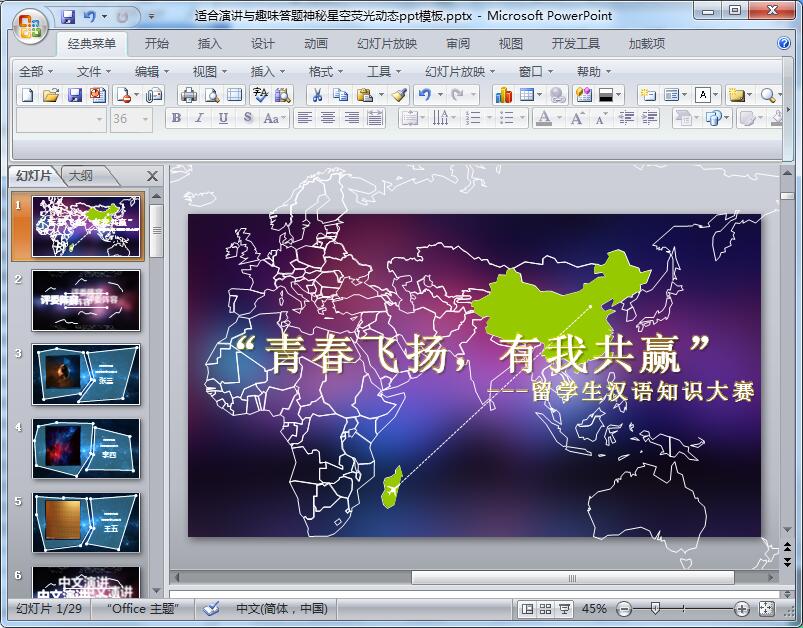Image resolution: width=803 pixels, height=628 pixels.
Task: Click 中文(简体，中国) language indicator
Action: [282, 609]
